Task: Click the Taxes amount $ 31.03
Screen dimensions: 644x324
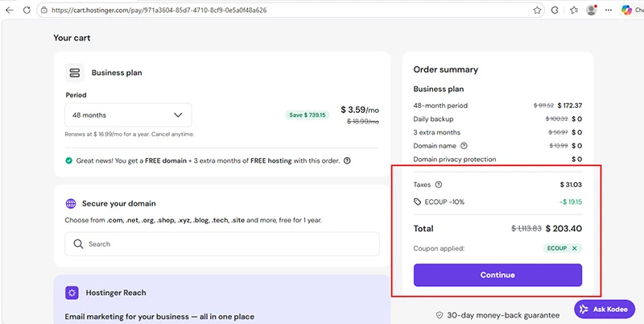Action: [571, 185]
